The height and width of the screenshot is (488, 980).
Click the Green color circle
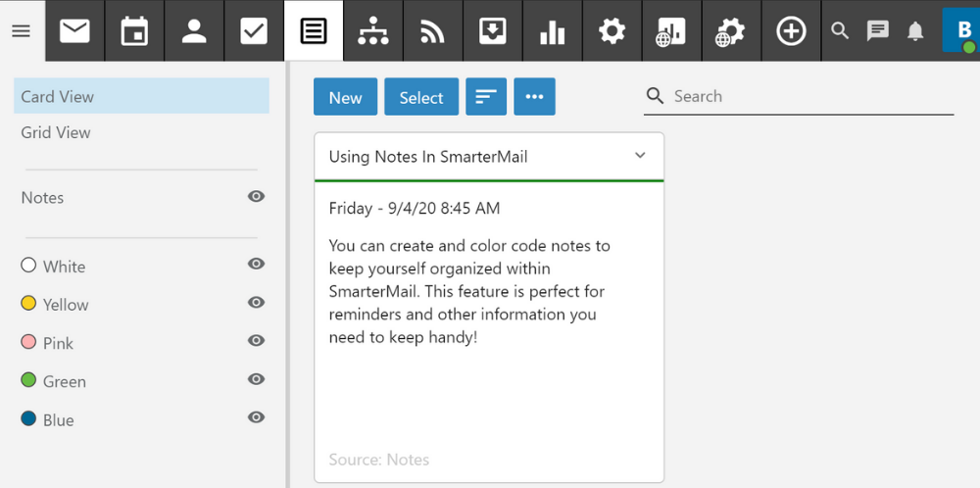click(28, 380)
